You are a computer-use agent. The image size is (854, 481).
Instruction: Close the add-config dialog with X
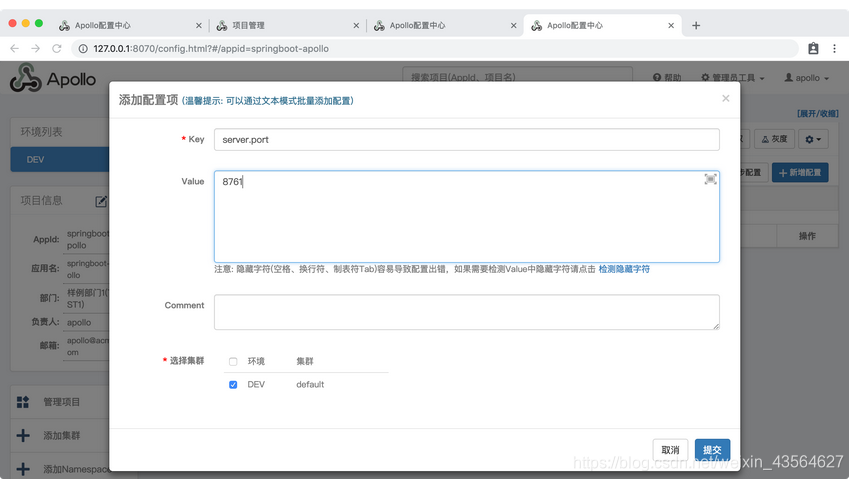click(725, 98)
